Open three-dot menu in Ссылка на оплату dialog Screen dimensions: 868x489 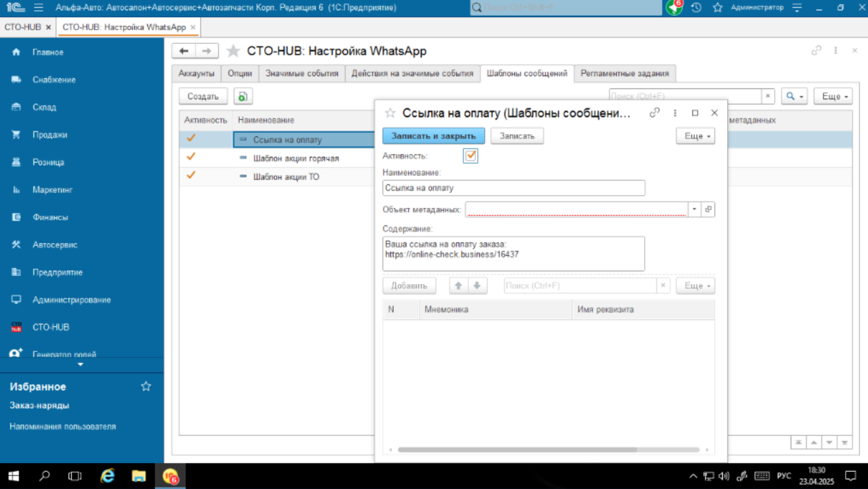click(x=675, y=113)
